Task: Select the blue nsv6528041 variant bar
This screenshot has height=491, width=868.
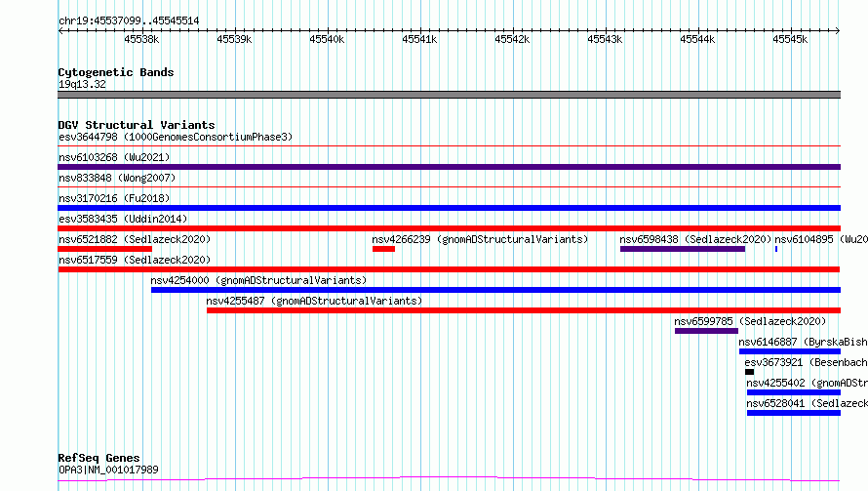Action: coord(794,413)
